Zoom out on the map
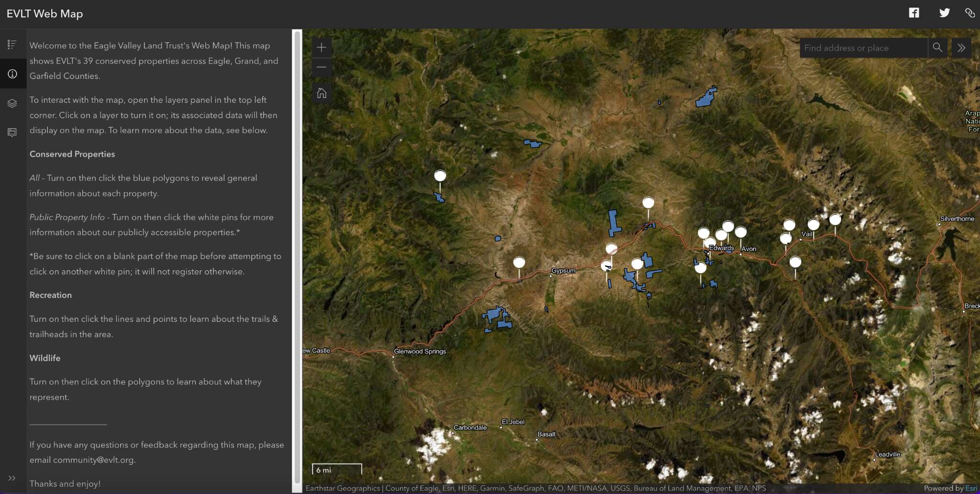The image size is (980, 494). point(322,67)
